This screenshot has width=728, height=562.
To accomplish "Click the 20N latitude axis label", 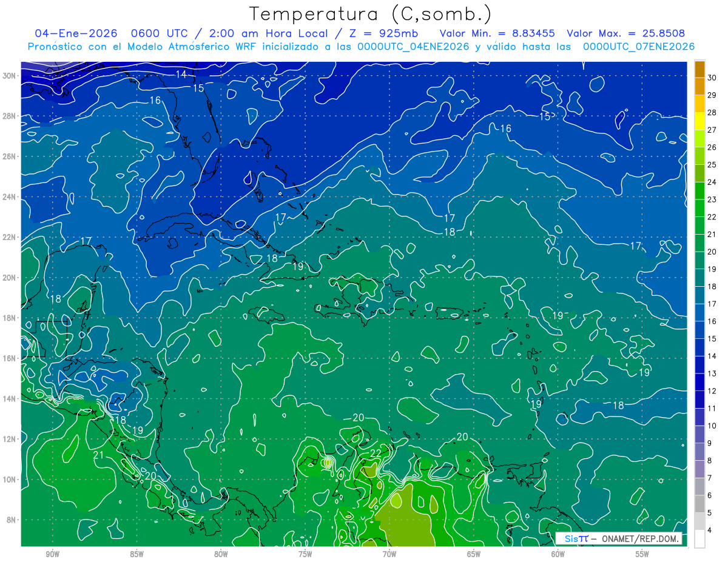I will coord(10,278).
